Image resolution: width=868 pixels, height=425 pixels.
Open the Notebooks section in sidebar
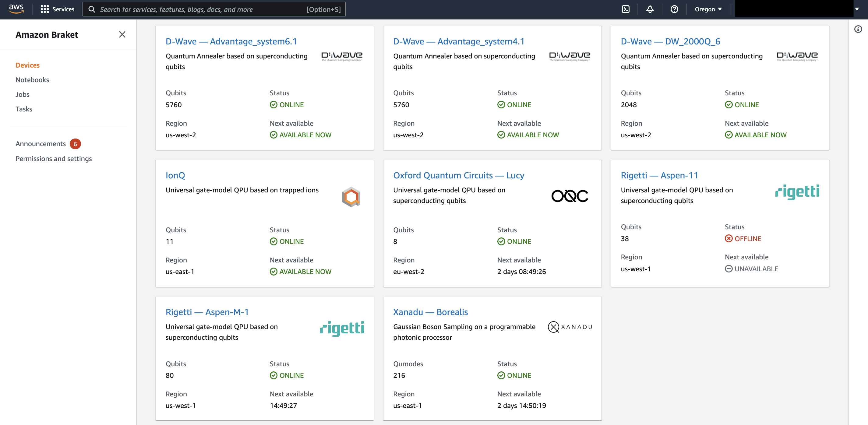(32, 79)
